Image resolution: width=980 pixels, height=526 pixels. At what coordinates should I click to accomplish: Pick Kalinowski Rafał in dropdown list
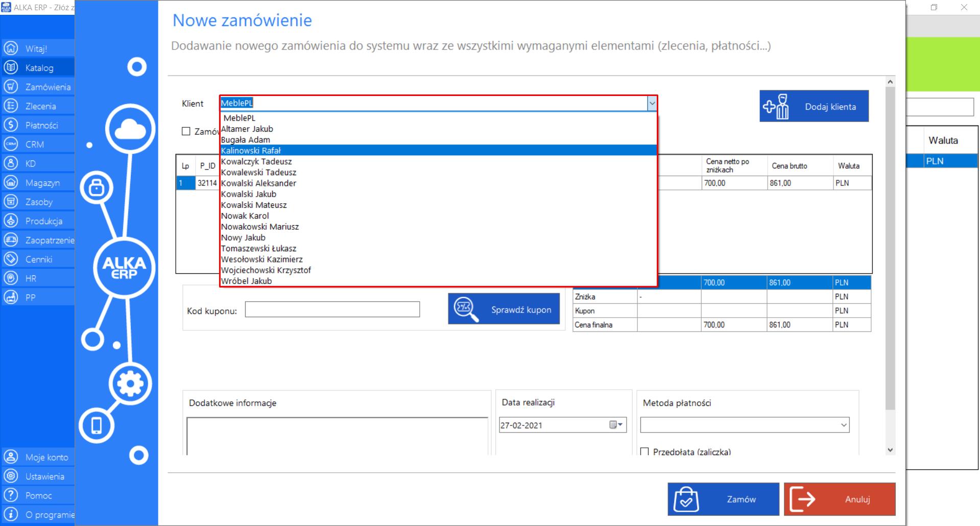point(438,150)
